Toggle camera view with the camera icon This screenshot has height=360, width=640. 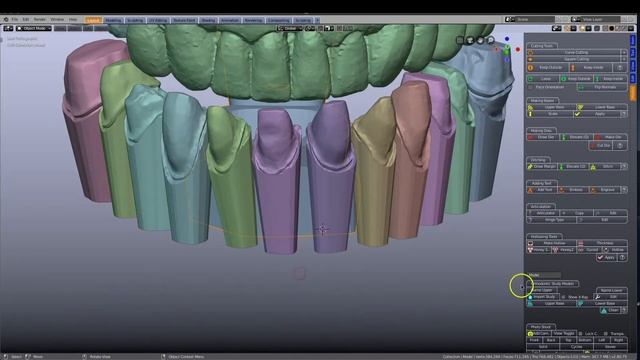[x=470, y=40]
